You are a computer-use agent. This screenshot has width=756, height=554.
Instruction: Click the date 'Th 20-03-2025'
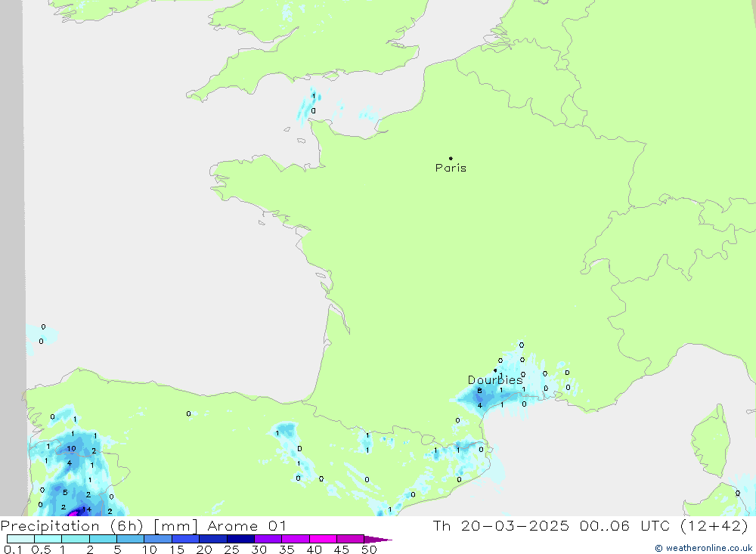coord(500,525)
